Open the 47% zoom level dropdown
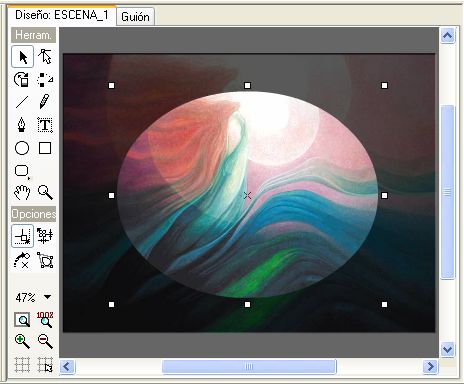The height and width of the screenshot is (384, 464). [x=48, y=297]
